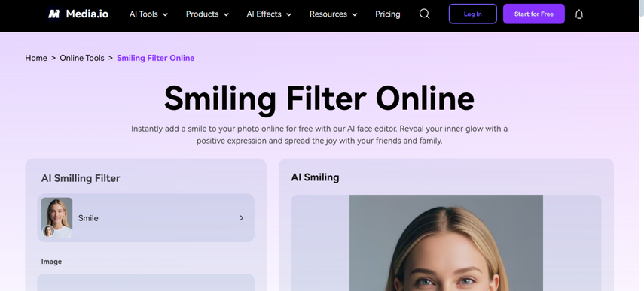The width and height of the screenshot is (644, 291).
Task: Click the Smile filter chevron arrow
Action: [x=242, y=218]
